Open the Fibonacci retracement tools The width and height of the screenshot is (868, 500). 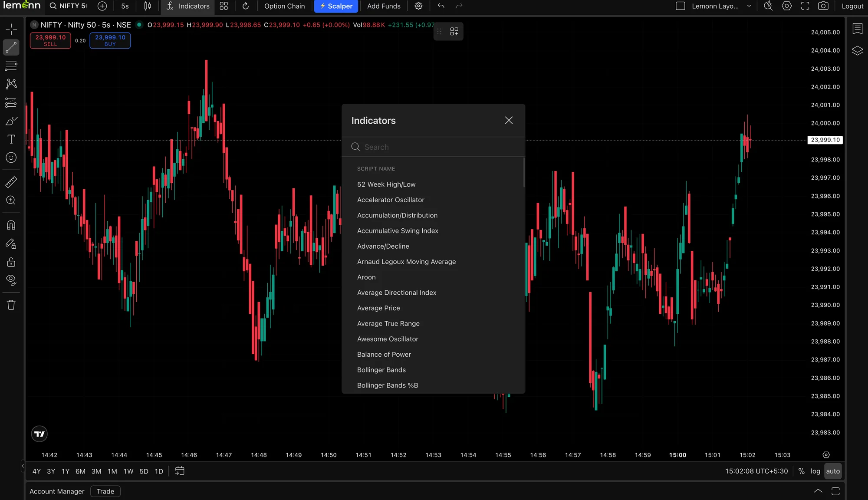(11, 66)
